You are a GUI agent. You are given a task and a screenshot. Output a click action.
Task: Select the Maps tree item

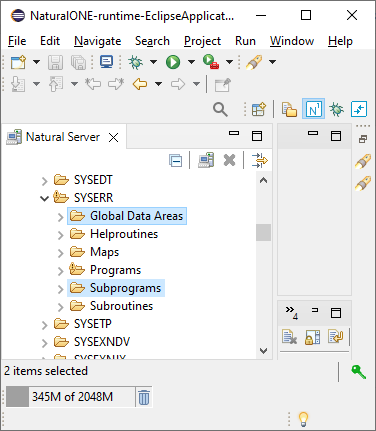tap(104, 252)
